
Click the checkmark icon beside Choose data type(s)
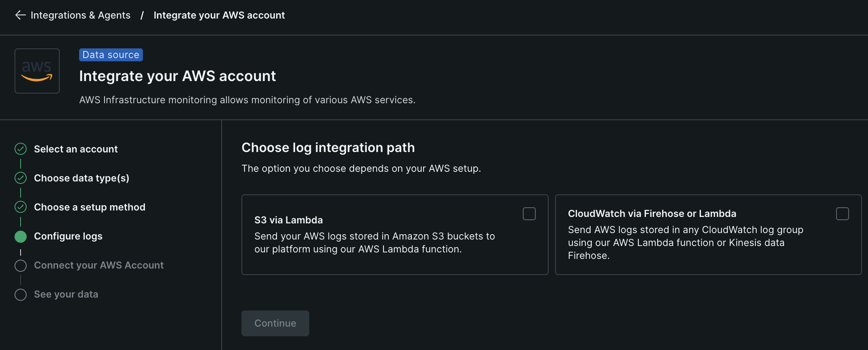pos(21,178)
